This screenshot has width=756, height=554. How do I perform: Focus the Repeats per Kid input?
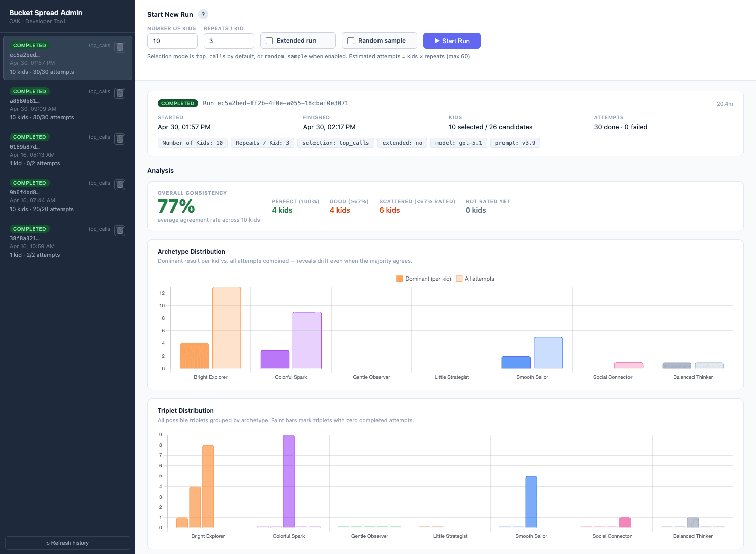pos(229,41)
